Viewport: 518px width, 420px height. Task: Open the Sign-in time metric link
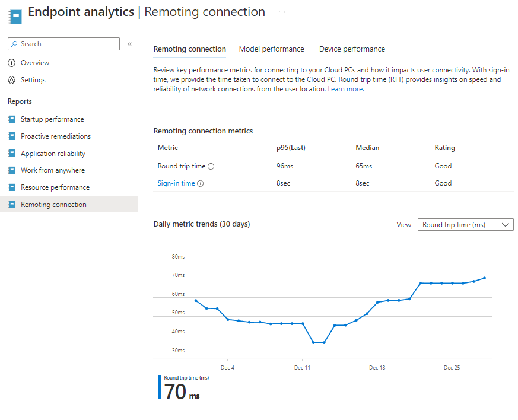[176, 183]
